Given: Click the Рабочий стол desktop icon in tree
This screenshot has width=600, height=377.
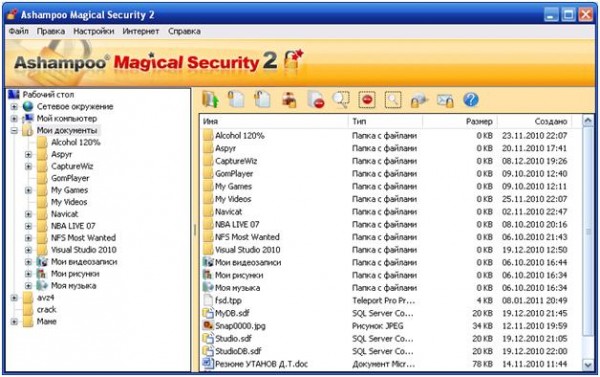Looking at the screenshot, I should [x=14, y=94].
